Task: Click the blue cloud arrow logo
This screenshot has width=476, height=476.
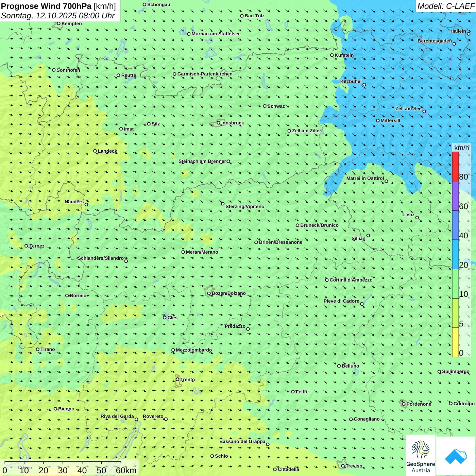Action: coord(456,456)
